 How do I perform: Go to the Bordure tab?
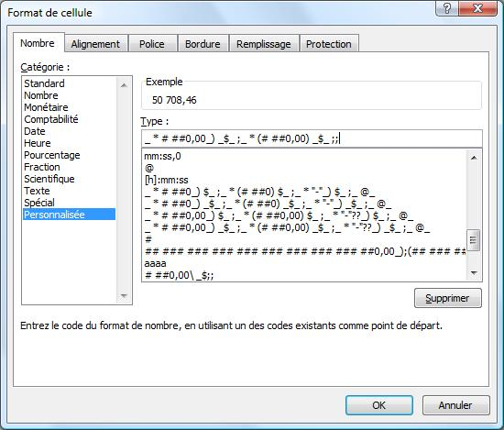203,44
